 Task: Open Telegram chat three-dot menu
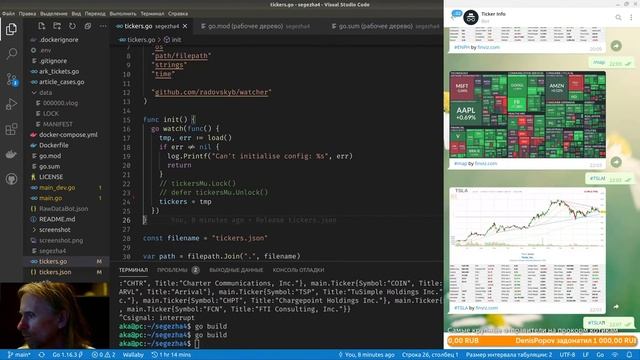click(x=631, y=17)
